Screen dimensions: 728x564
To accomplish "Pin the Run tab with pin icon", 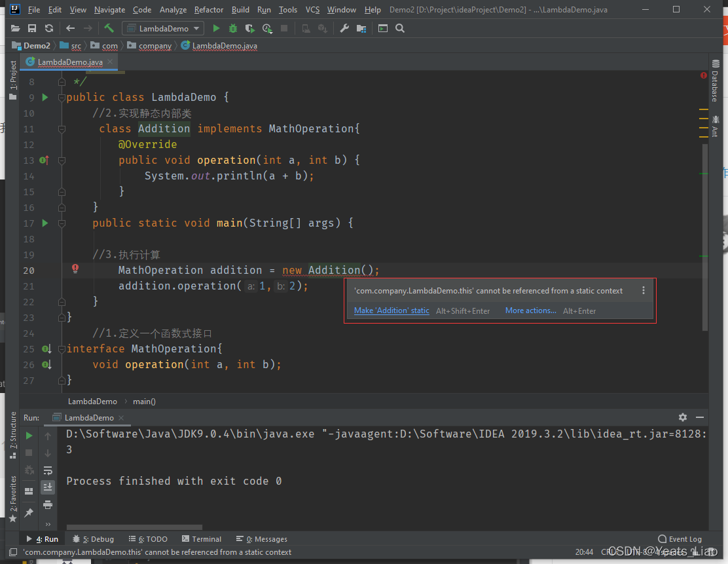I will [x=29, y=512].
